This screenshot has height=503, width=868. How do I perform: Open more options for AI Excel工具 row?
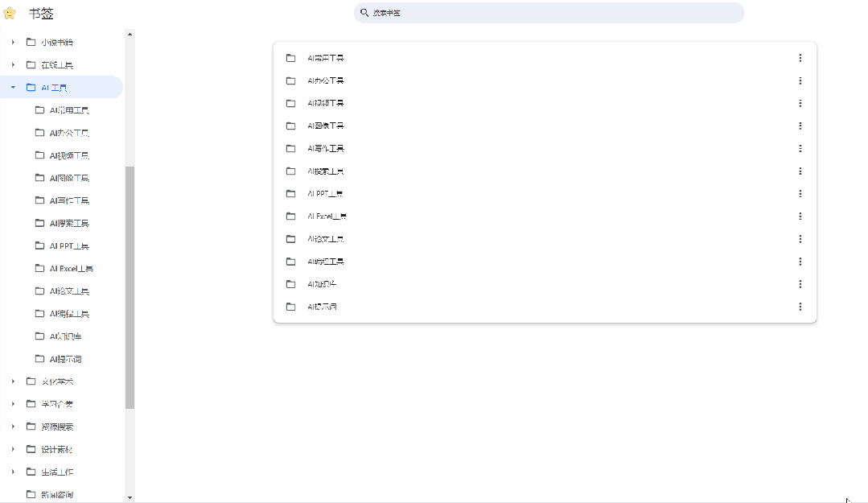coord(800,216)
